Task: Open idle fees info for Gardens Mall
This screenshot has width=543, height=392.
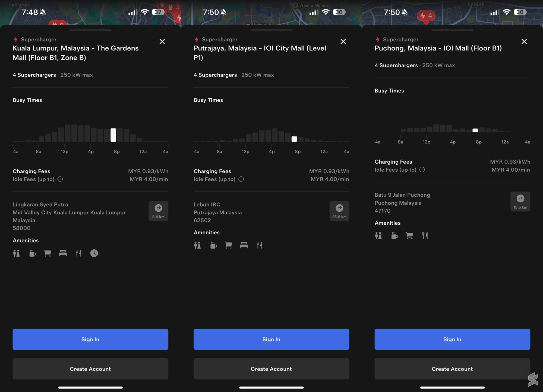Action: pyautogui.click(x=60, y=179)
